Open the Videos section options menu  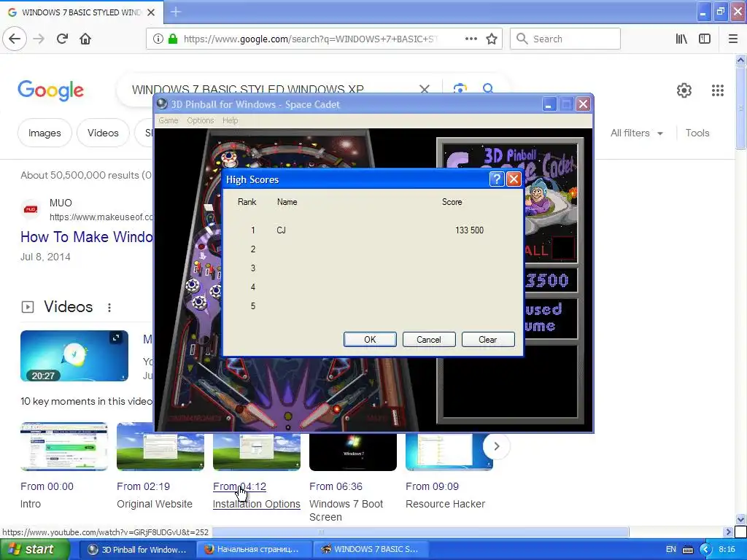(x=109, y=307)
